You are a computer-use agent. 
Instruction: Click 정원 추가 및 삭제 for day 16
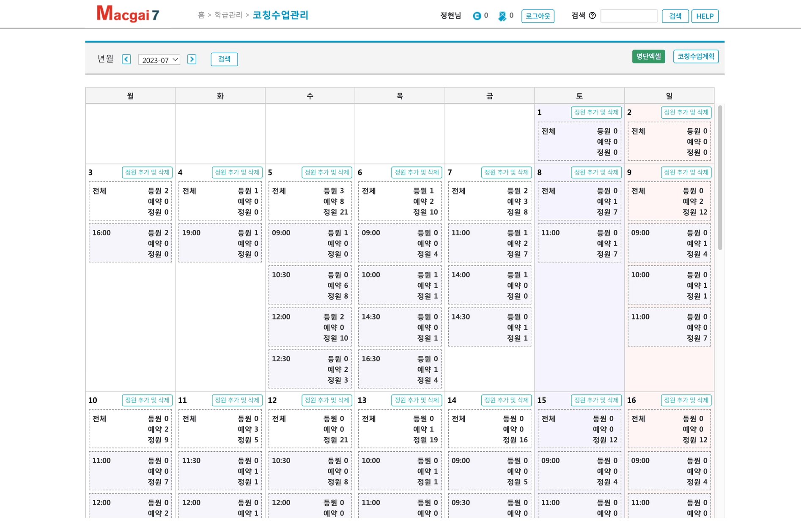click(686, 400)
